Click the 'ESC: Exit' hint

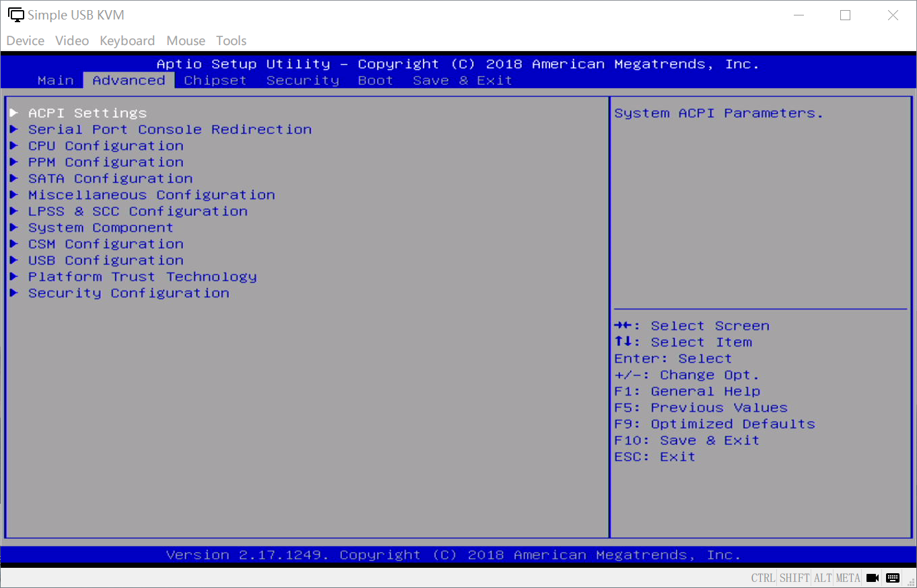tap(655, 457)
